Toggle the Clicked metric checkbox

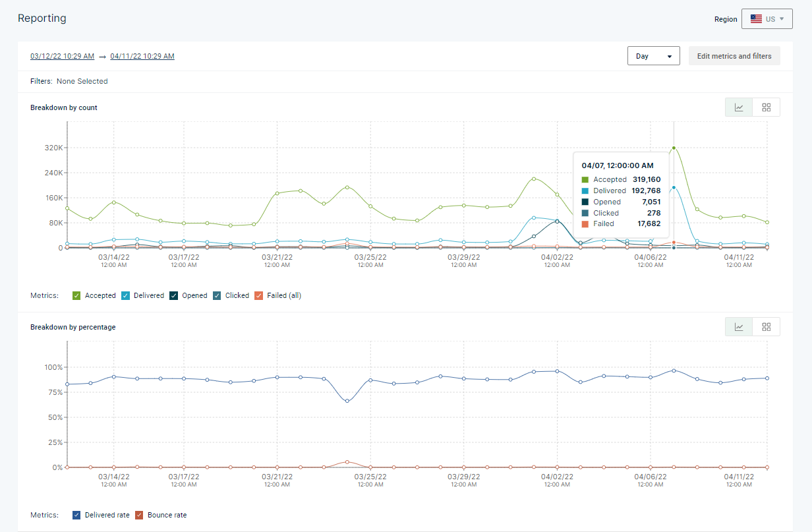pyautogui.click(x=217, y=295)
